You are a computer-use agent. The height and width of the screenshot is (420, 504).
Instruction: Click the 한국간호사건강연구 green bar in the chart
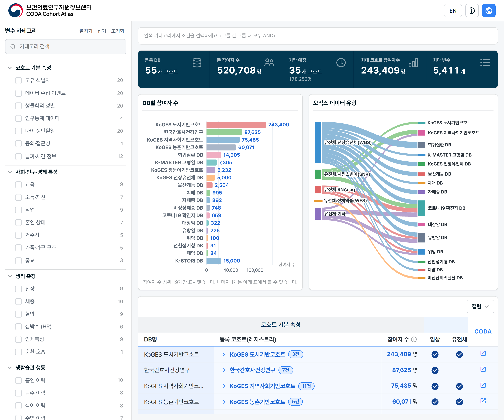click(x=224, y=132)
